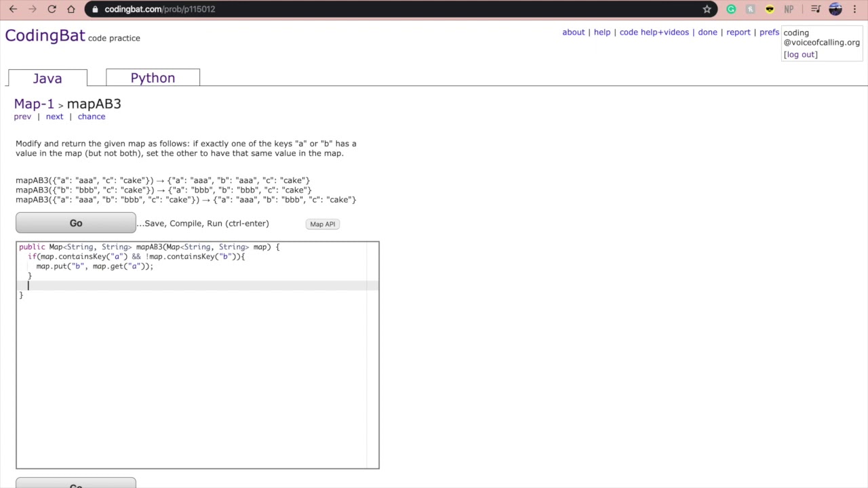This screenshot has height=488, width=868.
Task: Click the problem description paragraph
Action: tap(186, 148)
